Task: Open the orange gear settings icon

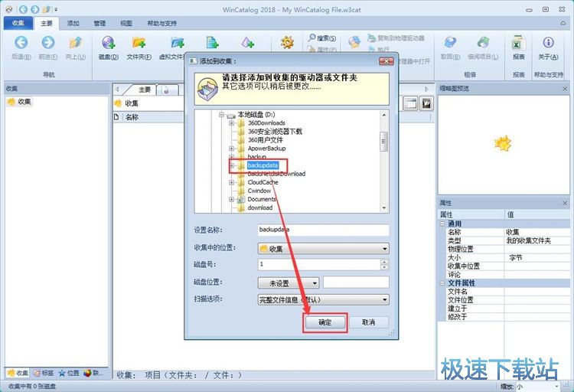Action: [287, 43]
